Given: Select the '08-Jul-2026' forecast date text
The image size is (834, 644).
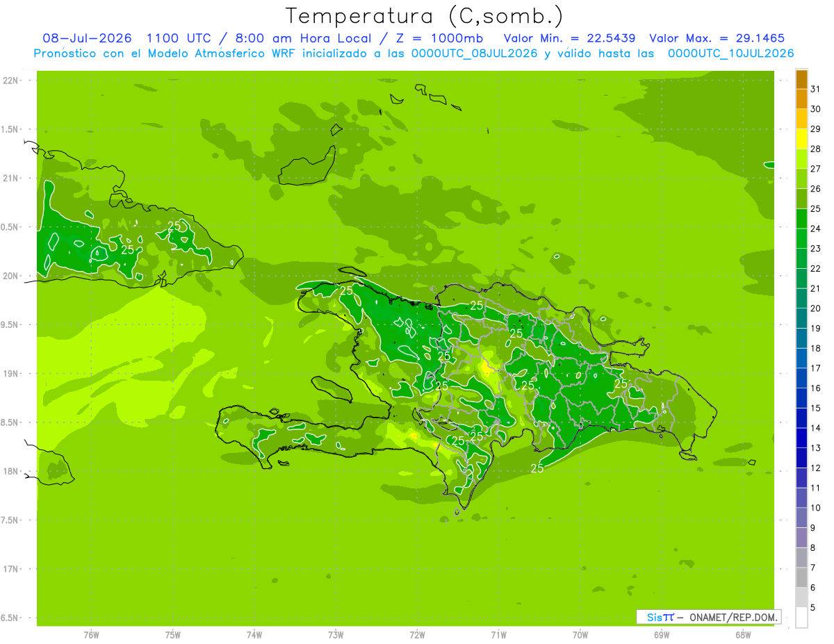Looking at the screenshot, I should tap(88, 38).
